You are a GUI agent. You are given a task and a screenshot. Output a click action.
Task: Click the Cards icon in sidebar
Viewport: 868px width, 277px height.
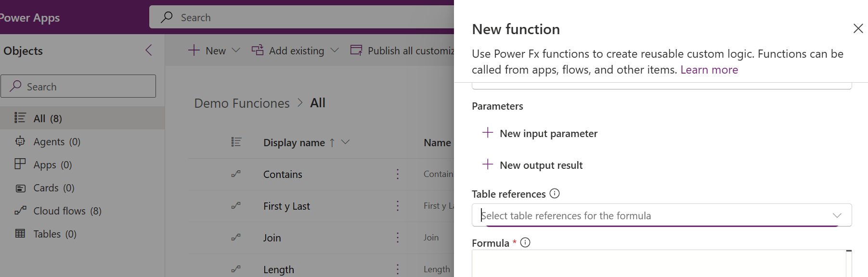(20, 188)
